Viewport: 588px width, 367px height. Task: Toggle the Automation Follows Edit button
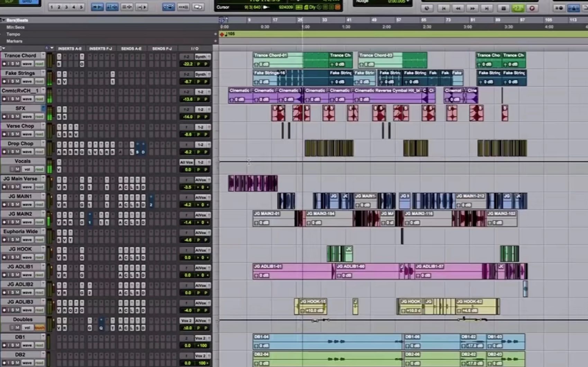pyautogui.click(x=168, y=7)
